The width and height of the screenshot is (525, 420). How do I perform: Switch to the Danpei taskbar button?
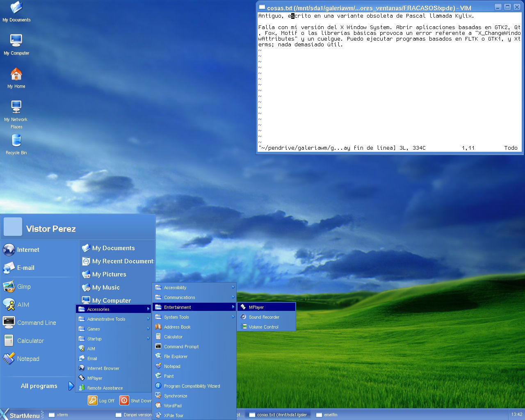coord(134,415)
